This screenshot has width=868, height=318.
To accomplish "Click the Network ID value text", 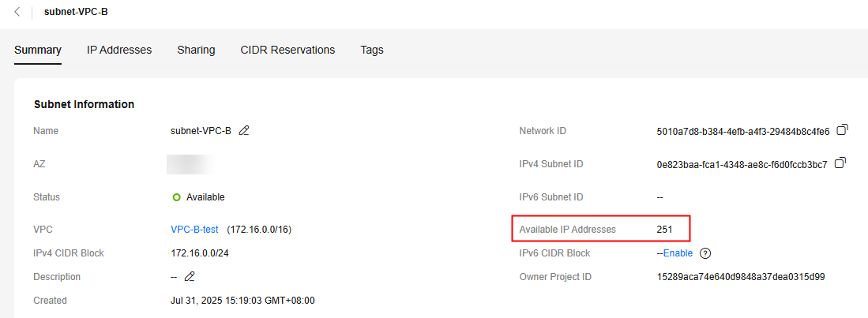I will point(742,131).
